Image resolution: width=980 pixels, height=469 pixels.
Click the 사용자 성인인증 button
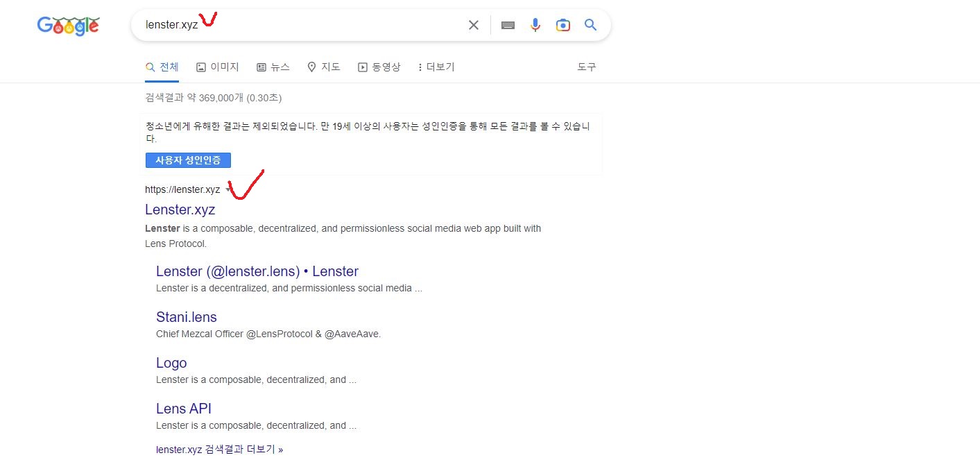[188, 160]
